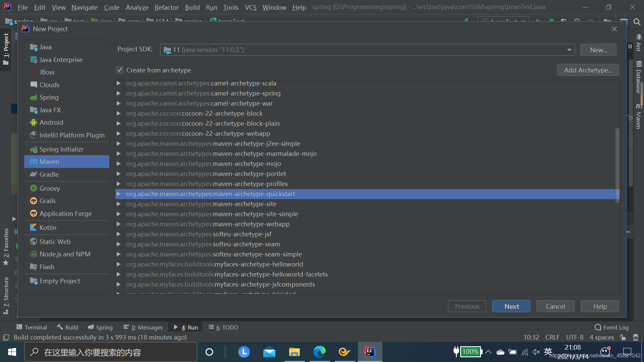Switch to 6: TODO tab
Image resolution: width=644 pixels, height=362 pixels.
[x=223, y=327]
